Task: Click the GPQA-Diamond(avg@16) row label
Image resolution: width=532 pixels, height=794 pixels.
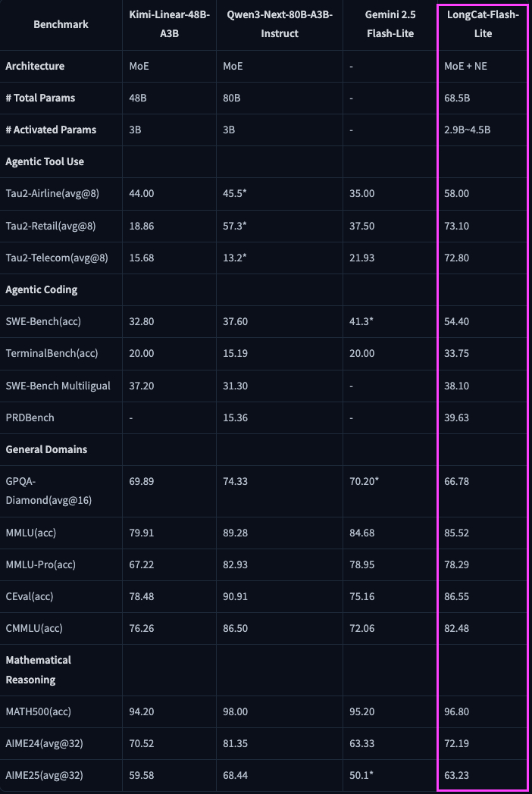Action: pyautogui.click(x=49, y=491)
